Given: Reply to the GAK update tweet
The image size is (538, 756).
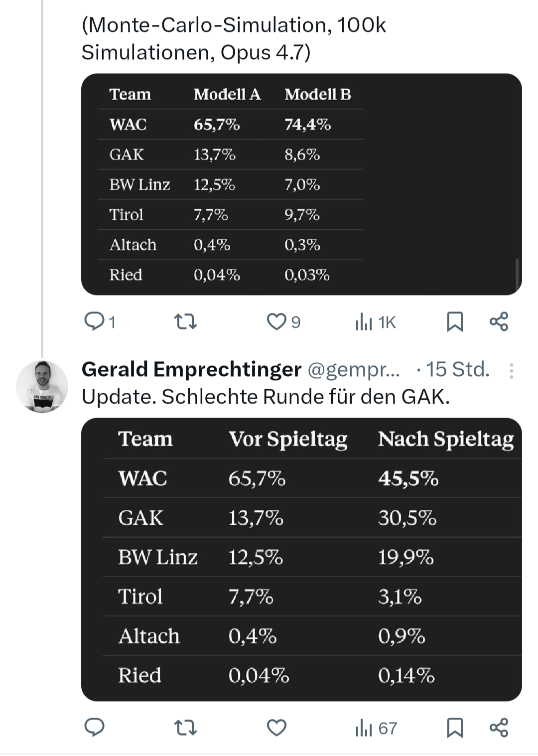Looking at the screenshot, I should [x=94, y=728].
